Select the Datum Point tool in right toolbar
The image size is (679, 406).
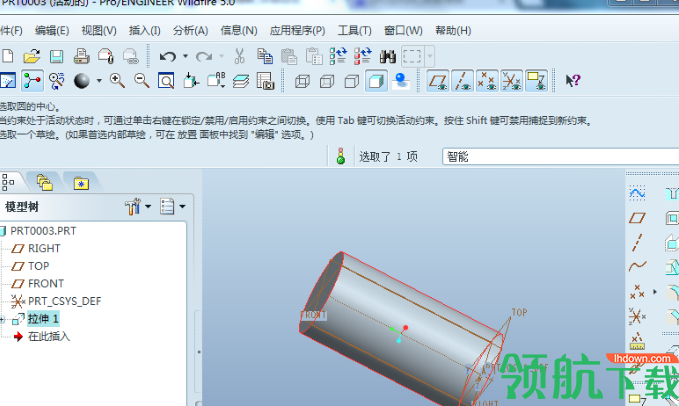[x=637, y=292]
